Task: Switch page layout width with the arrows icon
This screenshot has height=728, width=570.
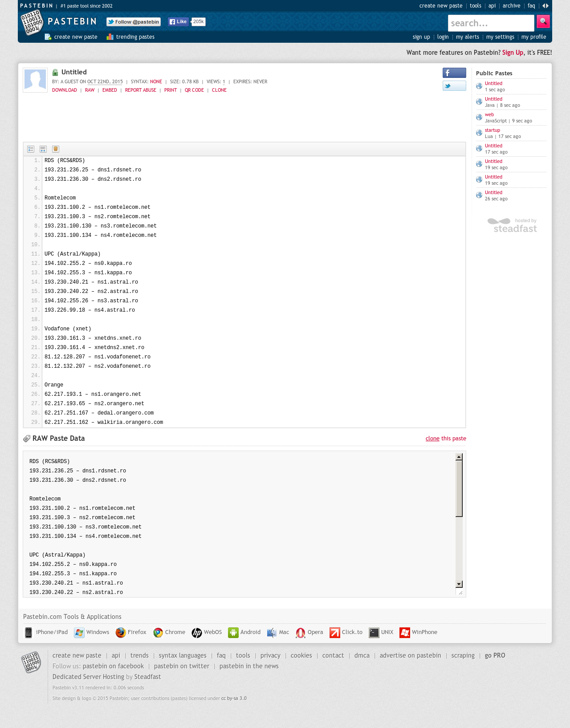Action: (x=545, y=6)
